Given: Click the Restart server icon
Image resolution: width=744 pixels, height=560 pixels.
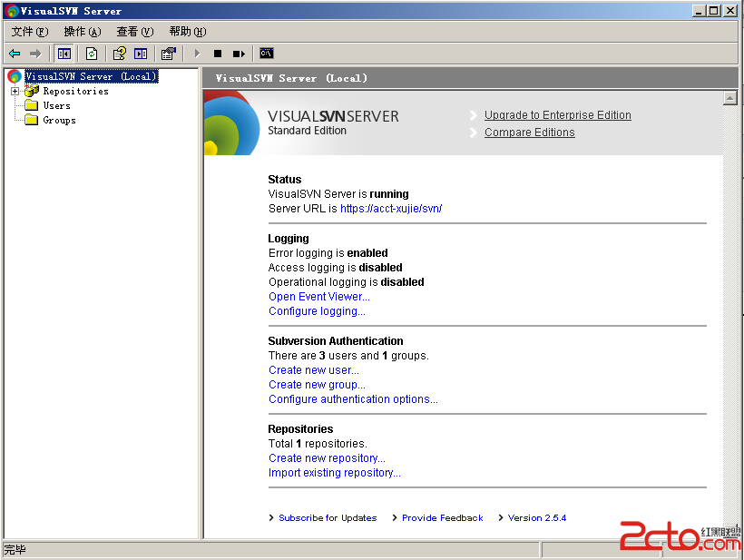Looking at the screenshot, I should point(239,54).
